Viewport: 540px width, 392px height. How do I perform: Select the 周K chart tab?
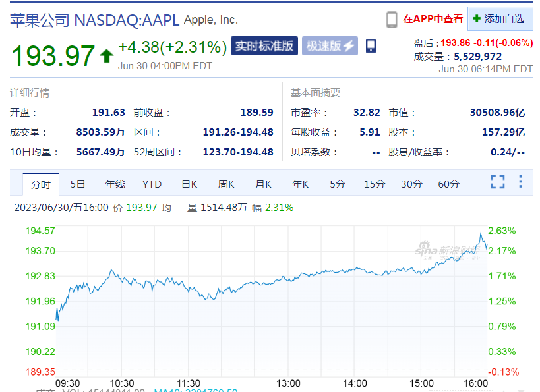pos(226,184)
